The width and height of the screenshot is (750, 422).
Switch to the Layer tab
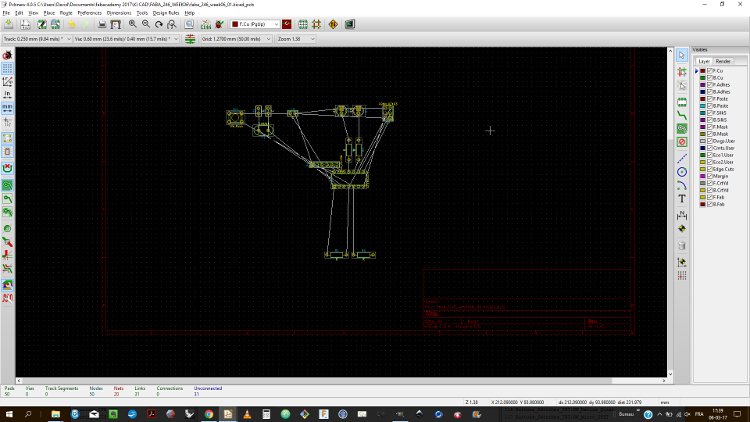click(704, 61)
